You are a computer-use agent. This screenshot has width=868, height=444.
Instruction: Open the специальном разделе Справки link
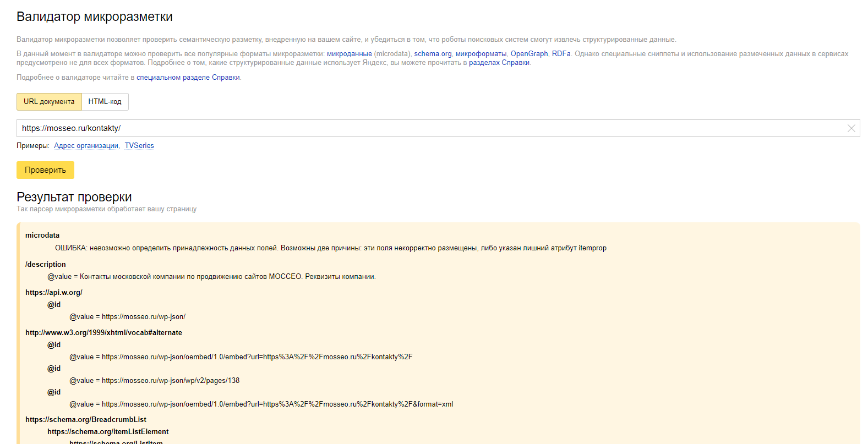188,78
